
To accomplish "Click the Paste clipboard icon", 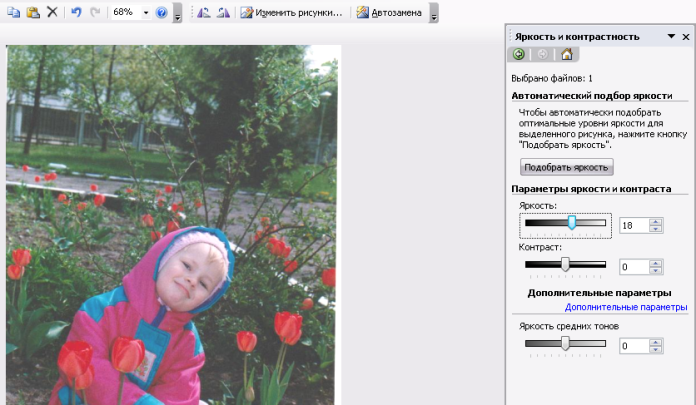I will click(33, 12).
